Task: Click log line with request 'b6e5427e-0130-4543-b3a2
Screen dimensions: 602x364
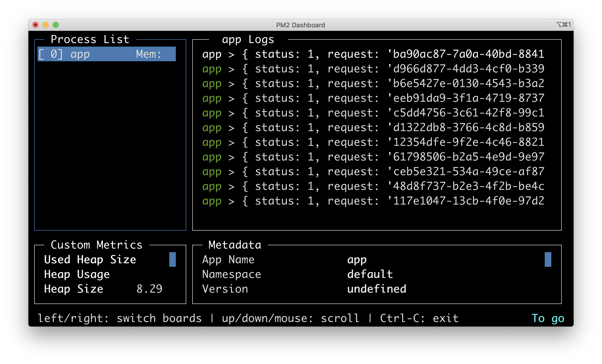Action: (x=373, y=83)
